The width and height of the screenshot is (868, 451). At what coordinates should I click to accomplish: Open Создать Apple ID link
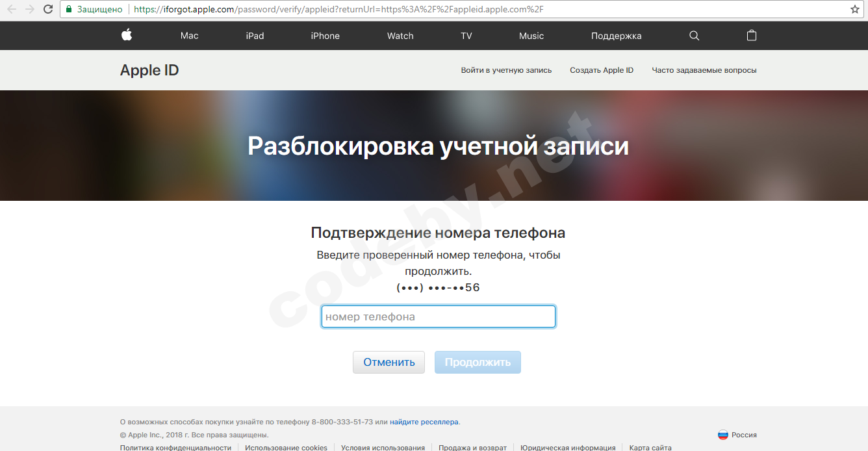click(x=602, y=70)
